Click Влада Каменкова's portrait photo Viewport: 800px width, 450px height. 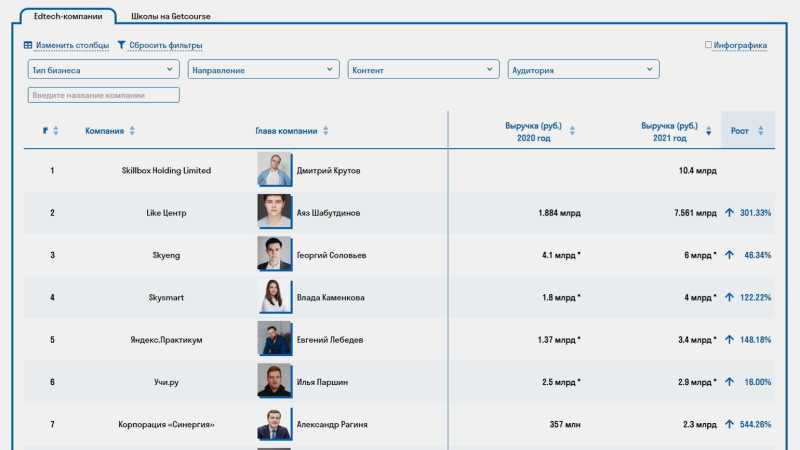tap(274, 297)
